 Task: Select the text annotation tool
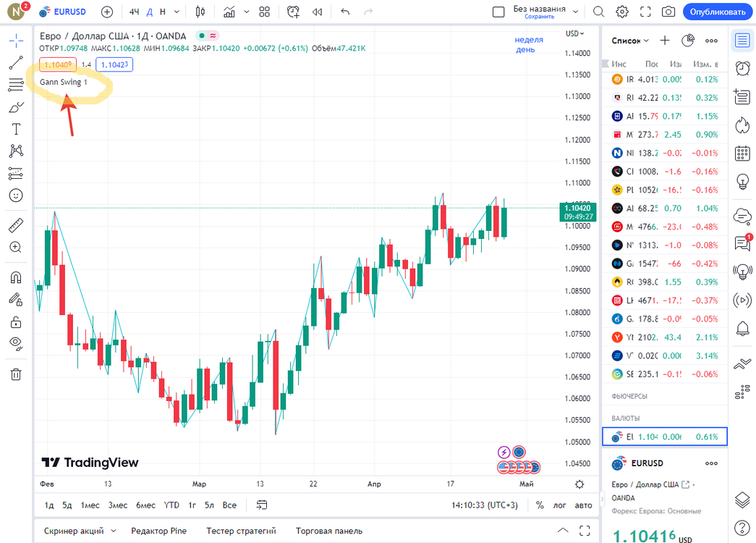tap(16, 129)
